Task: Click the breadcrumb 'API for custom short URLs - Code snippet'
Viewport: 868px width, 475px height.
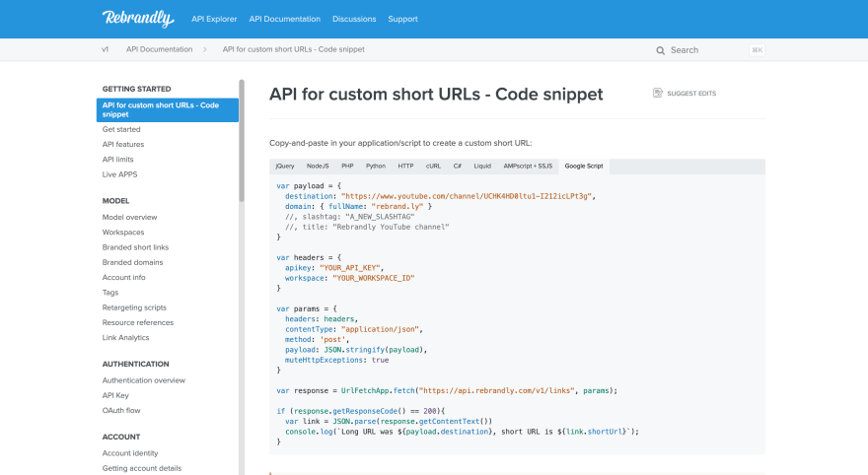Action: pyautogui.click(x=293, y=49)
